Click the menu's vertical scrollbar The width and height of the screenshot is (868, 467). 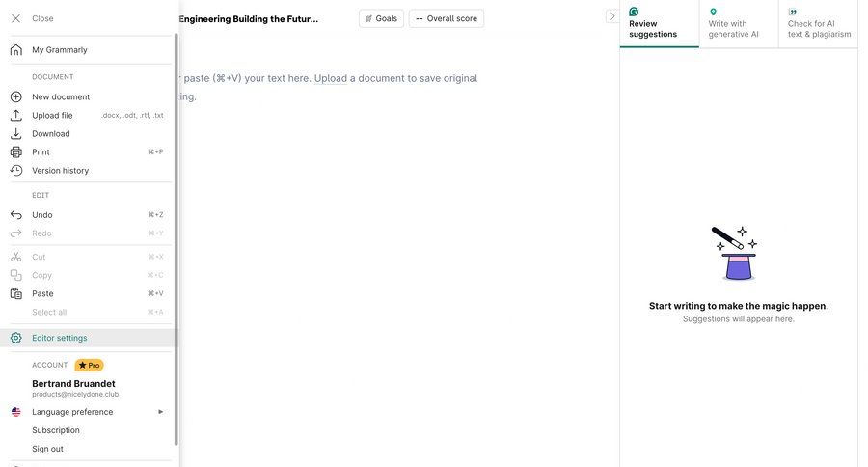click(x=176, y=238)
